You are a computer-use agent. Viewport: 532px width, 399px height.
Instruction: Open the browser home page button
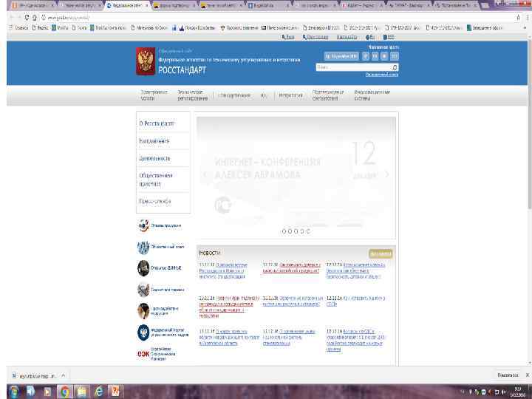coord(34,17)
